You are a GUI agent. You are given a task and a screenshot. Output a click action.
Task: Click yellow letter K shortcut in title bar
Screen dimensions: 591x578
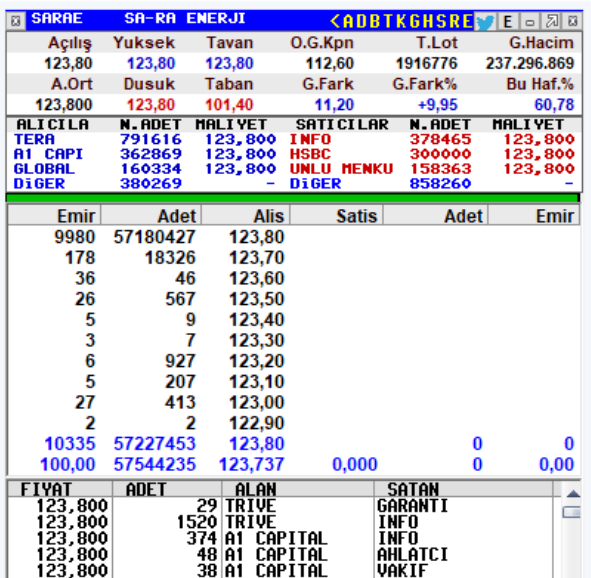coord(401,21)
